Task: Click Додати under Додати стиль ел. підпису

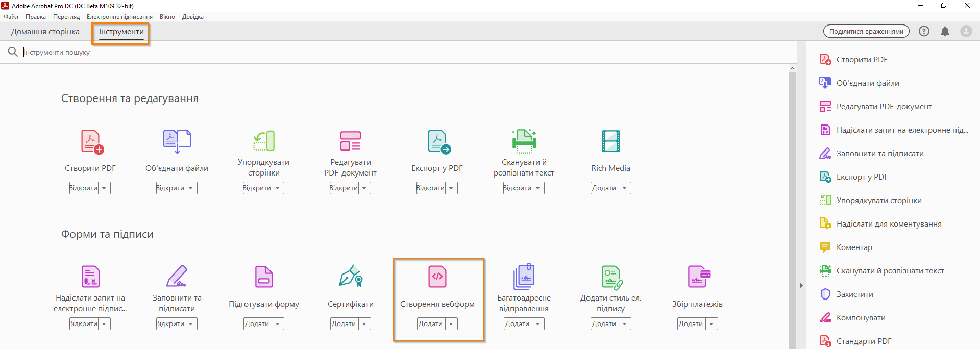Action: click(604, 324)
